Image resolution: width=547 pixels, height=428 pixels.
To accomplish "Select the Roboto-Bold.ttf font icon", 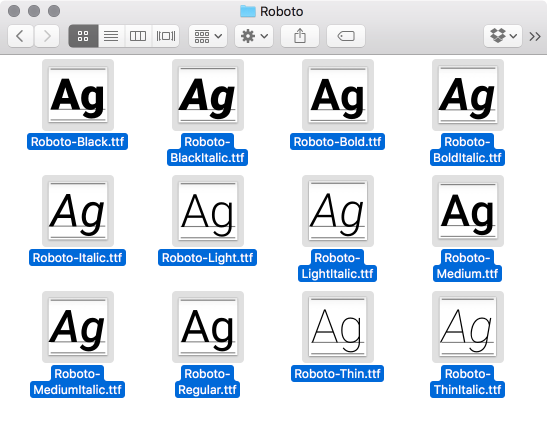I will (338, 95).
